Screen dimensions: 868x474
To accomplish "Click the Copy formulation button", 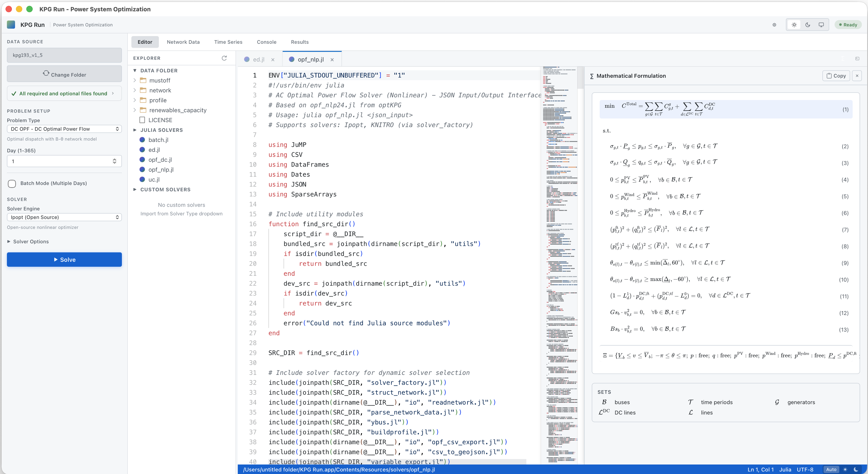I will pyautogui.click(x=836, y=76).
